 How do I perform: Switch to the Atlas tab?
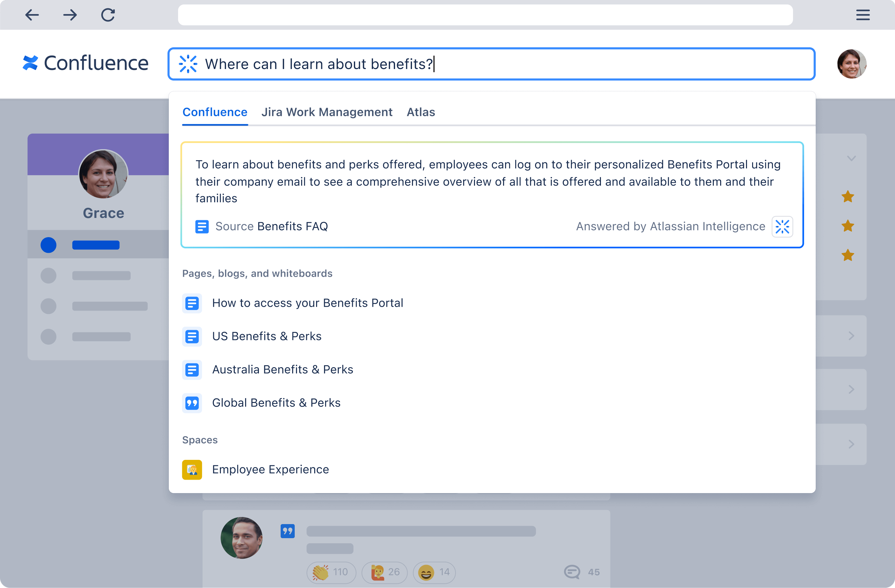tap(420, 112)
